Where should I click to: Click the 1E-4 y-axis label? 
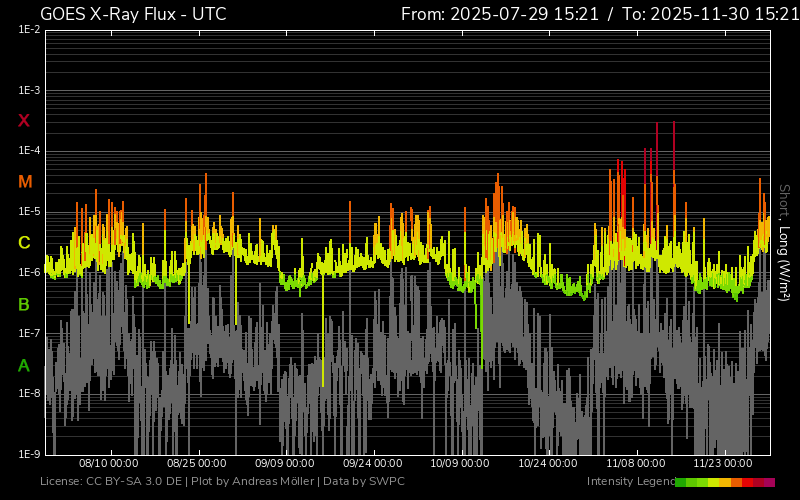point(29,151)
